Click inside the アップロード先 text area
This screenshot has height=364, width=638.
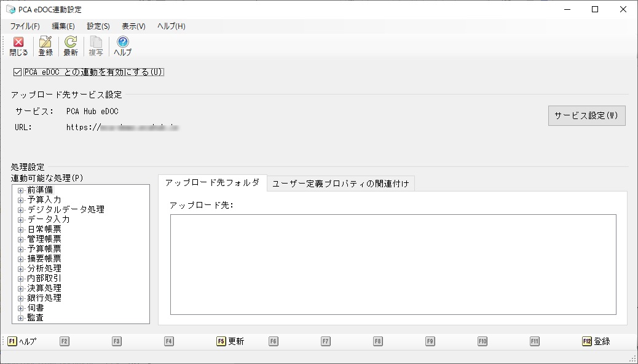[x=393, y=264]
